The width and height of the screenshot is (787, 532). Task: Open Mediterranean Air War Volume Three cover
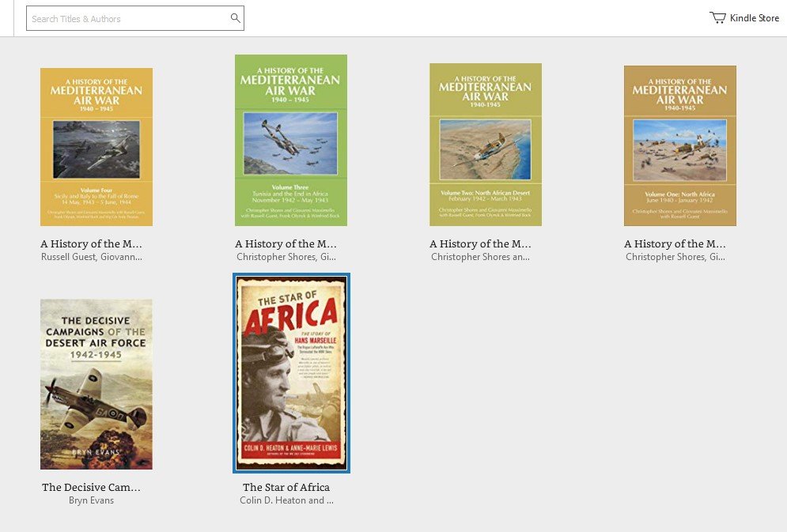(x=291, y=141)
